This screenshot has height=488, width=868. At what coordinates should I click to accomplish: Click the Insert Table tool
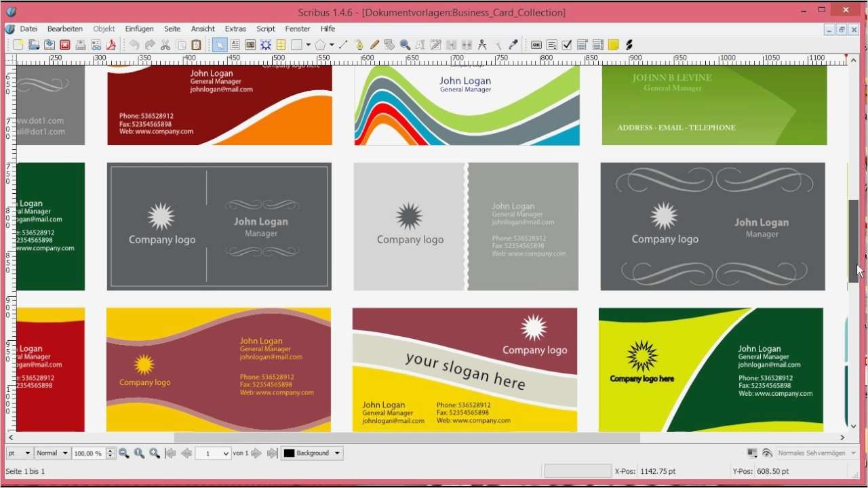(281, 45)
